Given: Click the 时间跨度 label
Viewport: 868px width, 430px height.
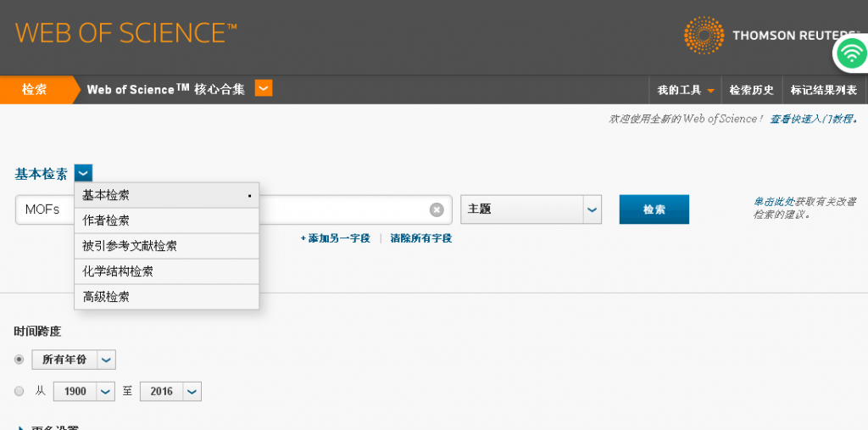Looking at the screenshot, I should [x=37, y=332].
